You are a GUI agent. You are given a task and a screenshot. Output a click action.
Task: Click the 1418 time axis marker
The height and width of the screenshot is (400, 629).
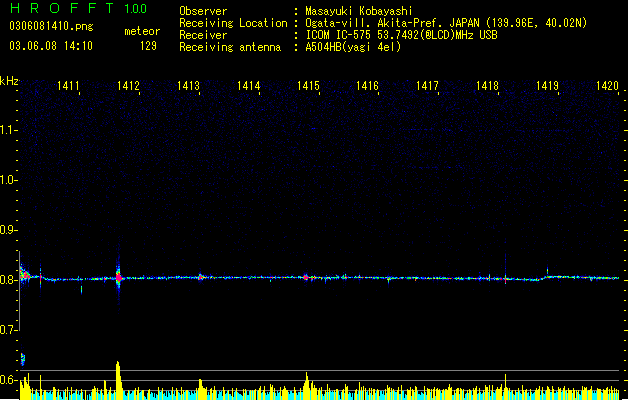(487, 85)
